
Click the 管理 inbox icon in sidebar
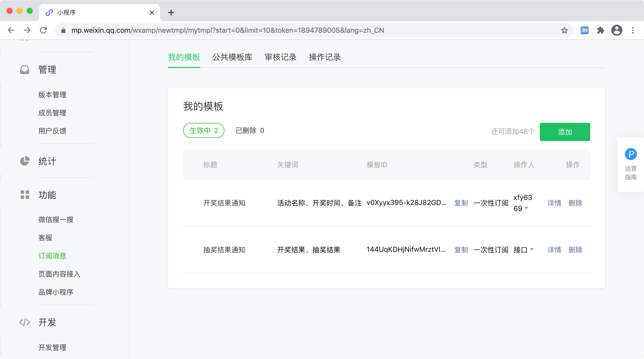[x=25, y=70]
